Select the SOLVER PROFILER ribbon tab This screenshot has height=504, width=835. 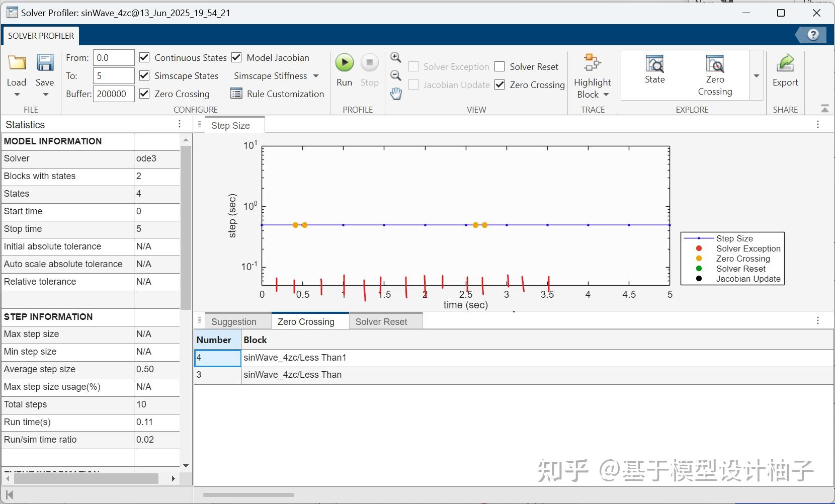coord(41,36)
